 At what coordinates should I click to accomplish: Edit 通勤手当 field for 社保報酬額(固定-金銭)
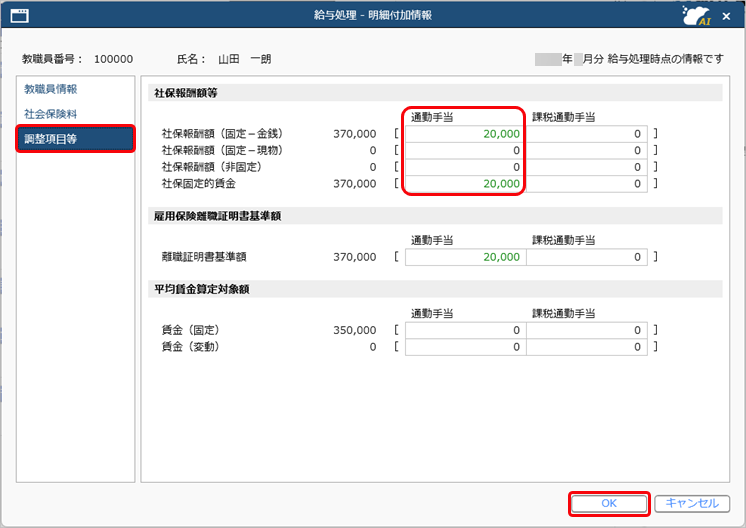(465, 134)
